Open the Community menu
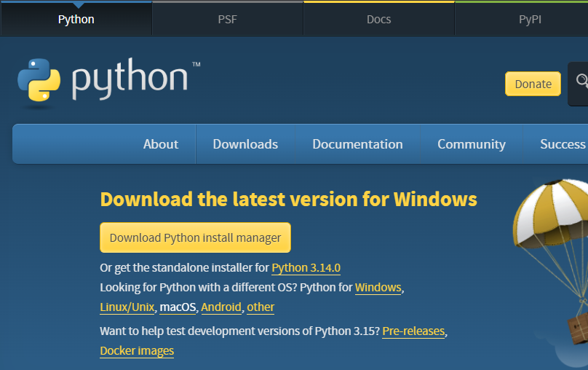588x370 pixels. tap(472, 144)
